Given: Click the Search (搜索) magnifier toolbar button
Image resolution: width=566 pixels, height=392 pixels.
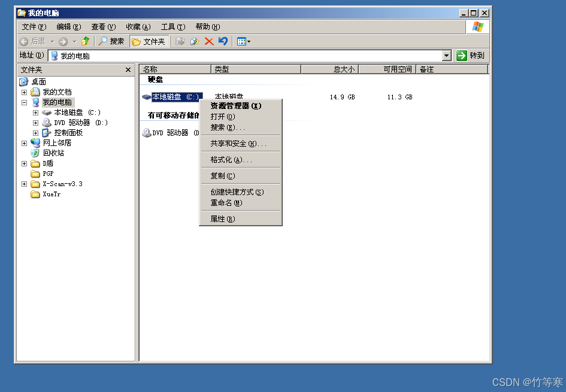Looking at the screenshot, I should (111, 41).
